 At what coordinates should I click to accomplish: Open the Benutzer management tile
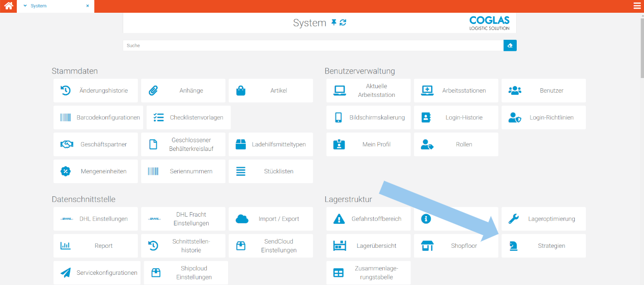543,90
